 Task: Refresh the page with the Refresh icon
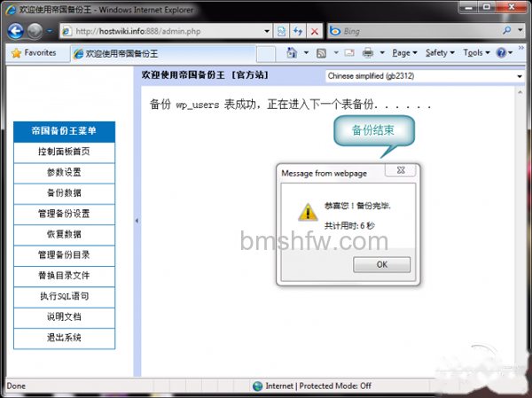tap(298, 31)
